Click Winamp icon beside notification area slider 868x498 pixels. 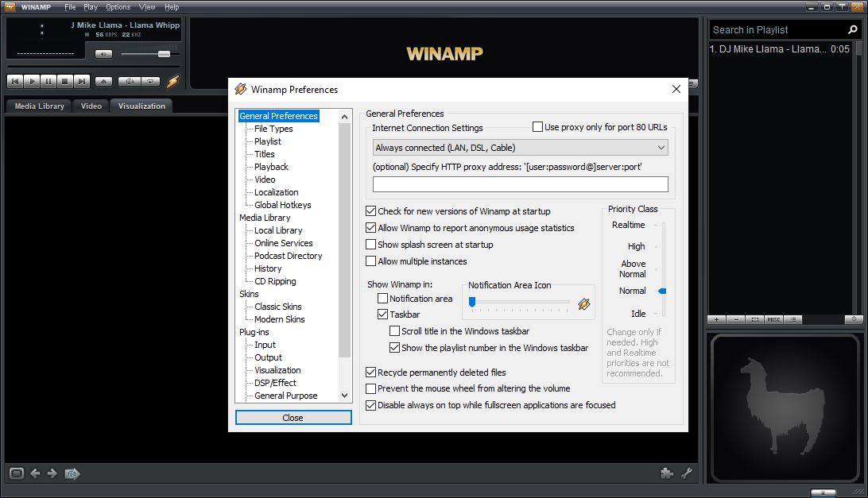(584, 303)
